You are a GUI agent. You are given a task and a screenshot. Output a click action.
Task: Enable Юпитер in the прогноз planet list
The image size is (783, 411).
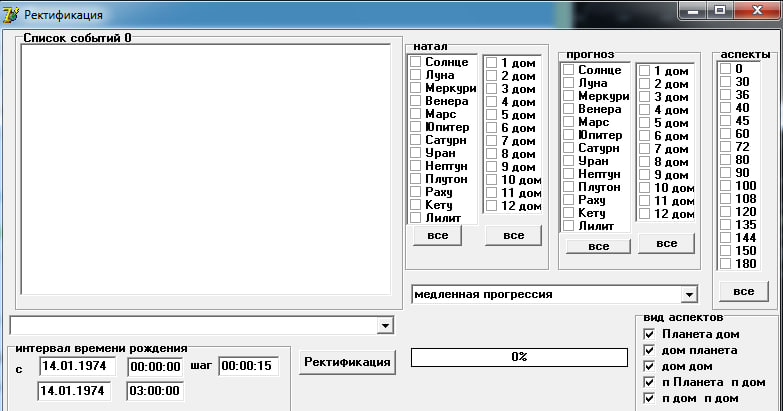coord(569,135)
